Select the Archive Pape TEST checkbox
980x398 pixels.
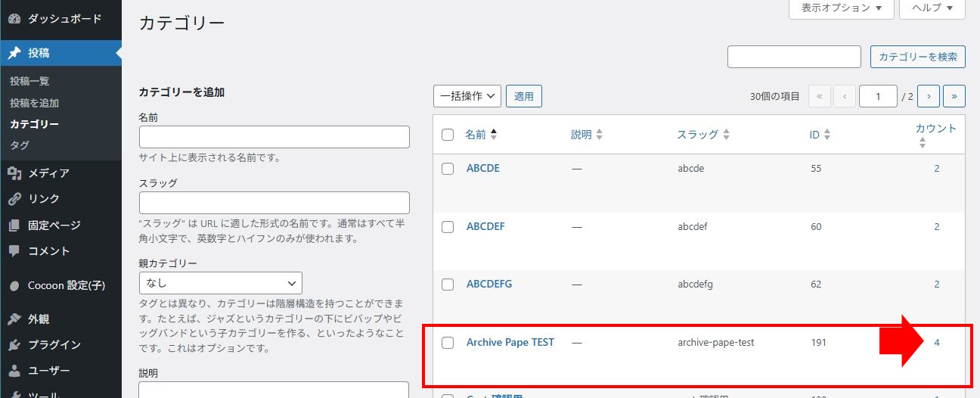coord(448,343)
